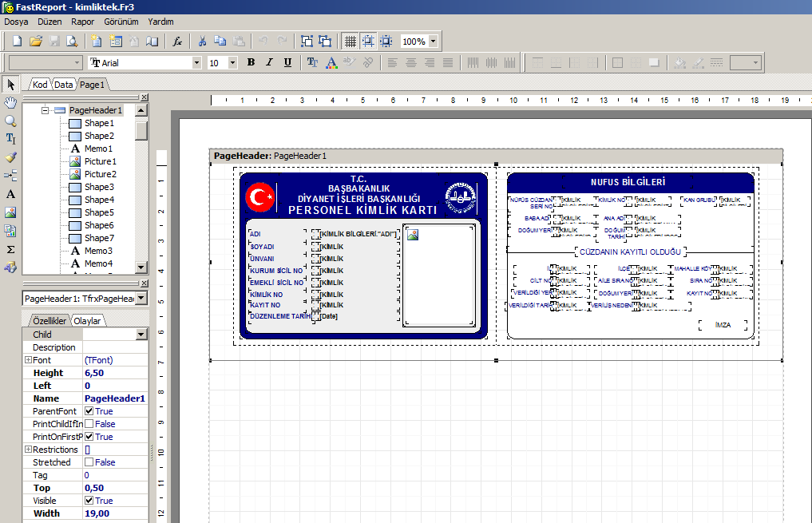Screen dimensions: 812x523
Task: Select the object pointer tool
Action: 10,85
